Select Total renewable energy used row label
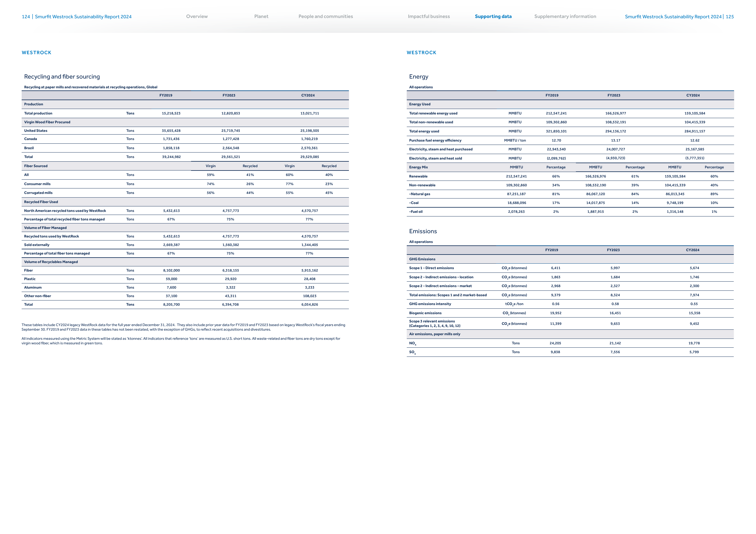The image size is (756, 534). tap(433, 113)
